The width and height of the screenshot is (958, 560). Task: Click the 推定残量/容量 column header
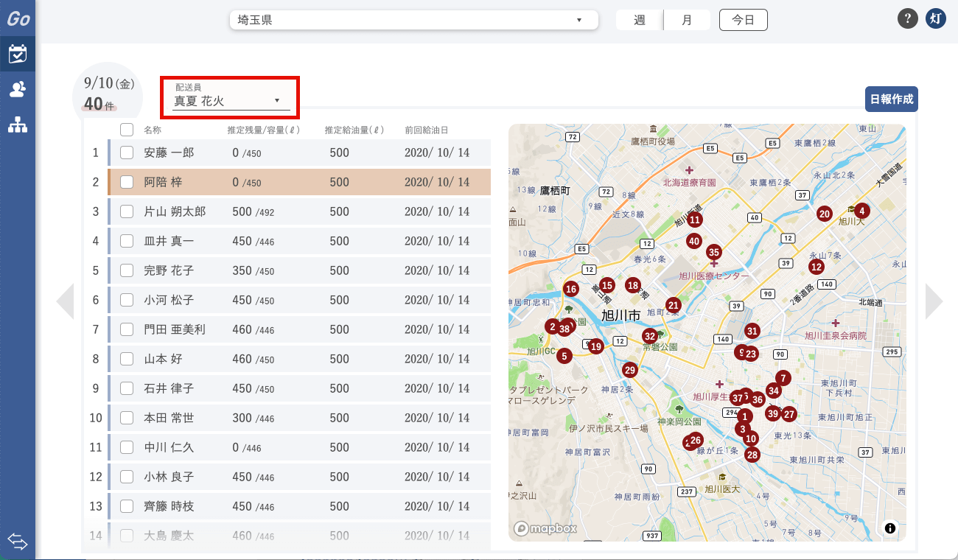(262, 130)
